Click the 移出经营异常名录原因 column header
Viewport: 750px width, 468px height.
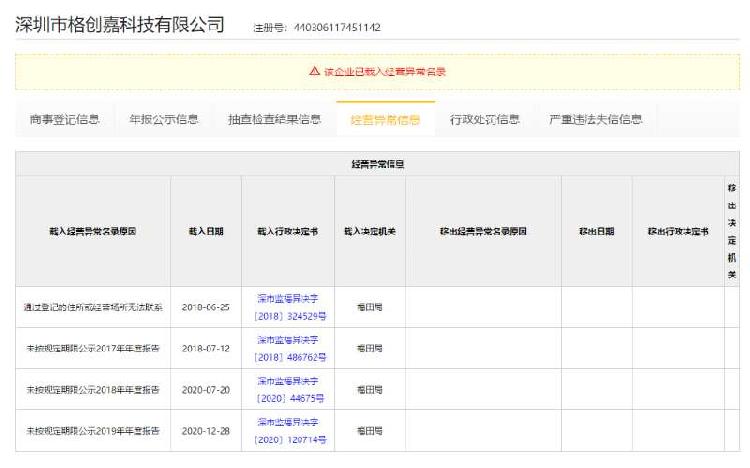click(x=483, y=231)
